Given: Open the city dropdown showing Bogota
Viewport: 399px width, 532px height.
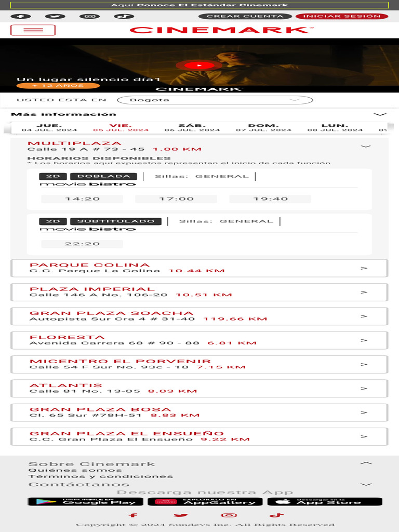Looking at the screenshot, I should [215, 100].
